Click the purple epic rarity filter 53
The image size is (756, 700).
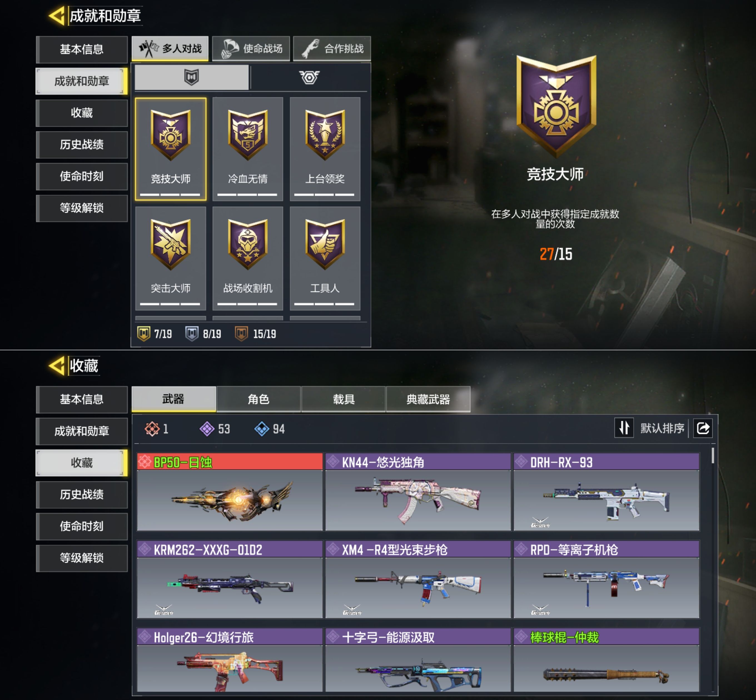click(215, 429)
